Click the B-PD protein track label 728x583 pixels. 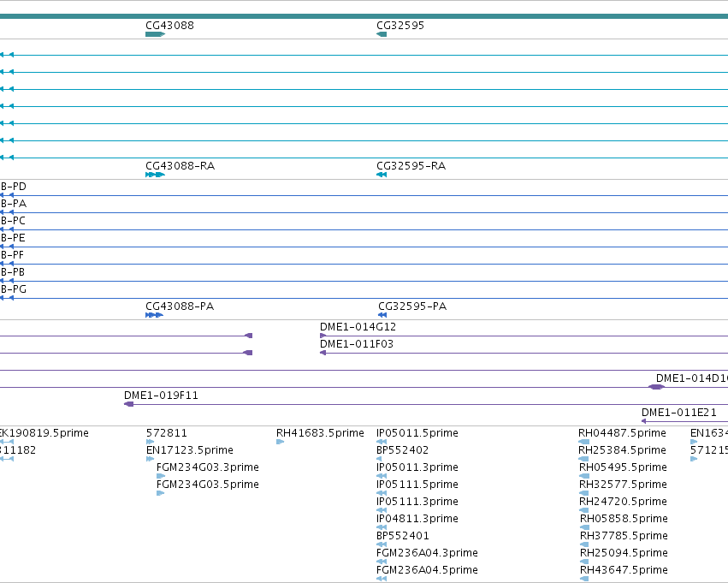click(x=14, y=187)
